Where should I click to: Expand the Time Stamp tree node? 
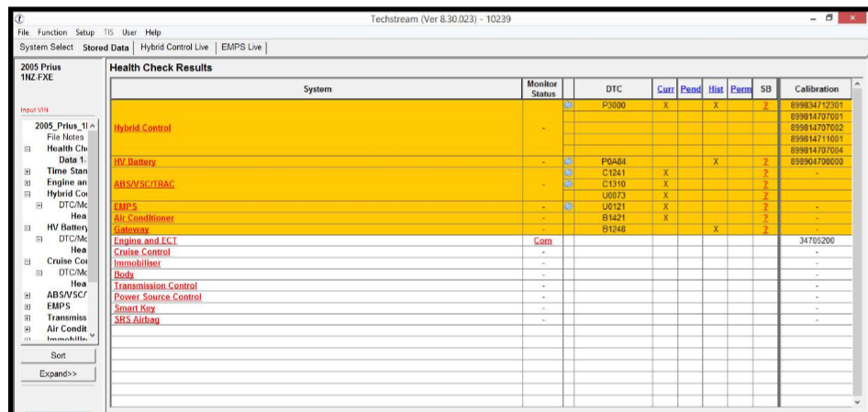[28, 172]
